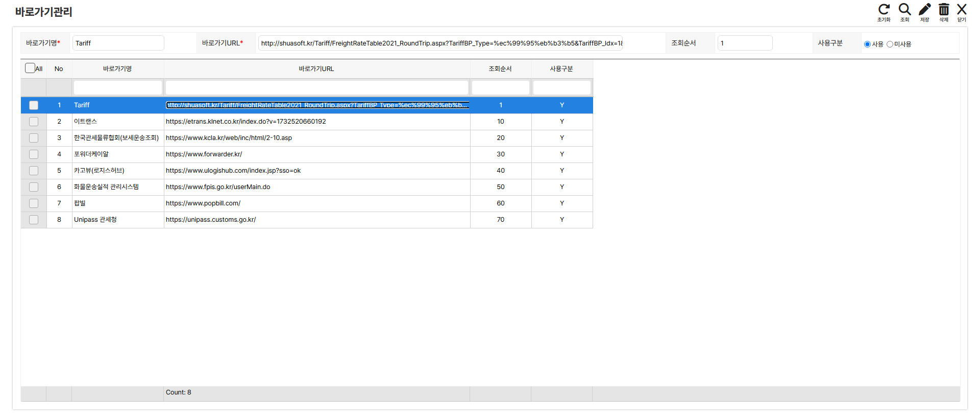980x419 pixels.
Task: Select the 포워더케이알 name cell
Action: (118, 154)
